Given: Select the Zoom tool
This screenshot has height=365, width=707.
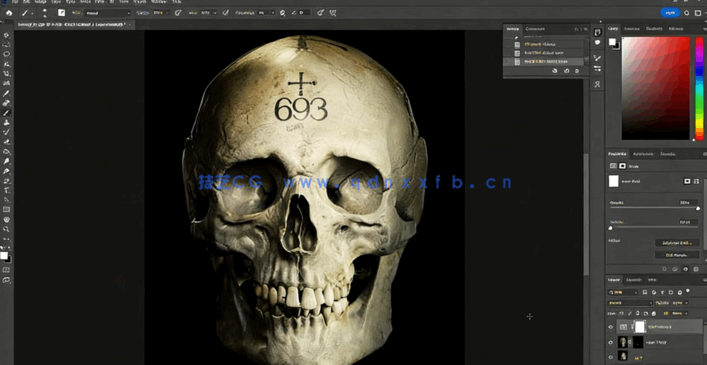Looking at the screenshot, I should pyautogui.click(x=6, y=229).
